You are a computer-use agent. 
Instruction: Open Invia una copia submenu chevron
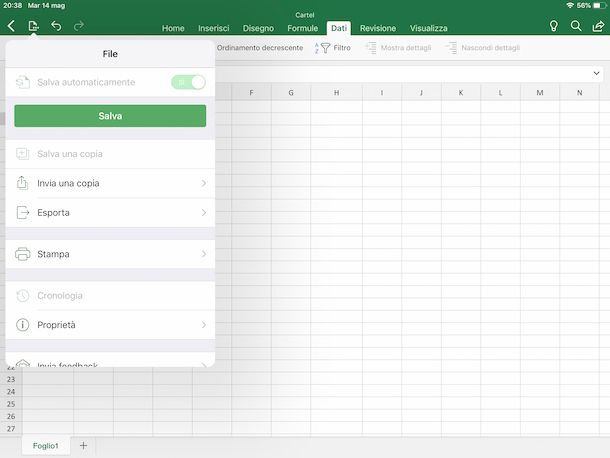(x=204, y=183)
